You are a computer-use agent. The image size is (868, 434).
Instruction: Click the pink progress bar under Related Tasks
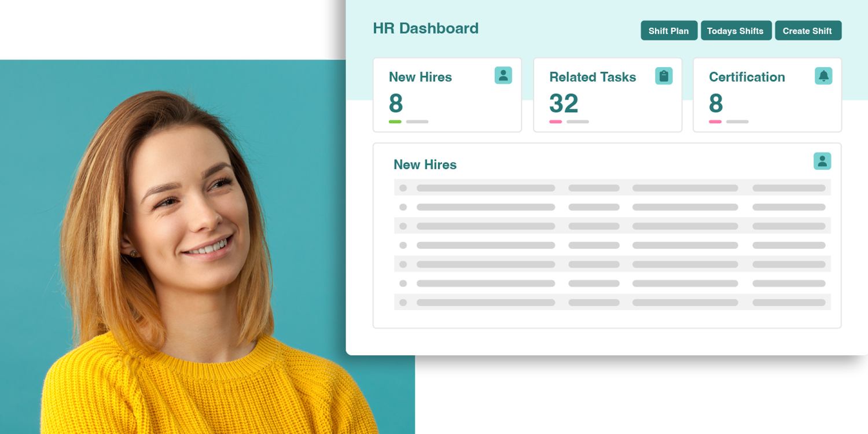coord(556,122)
